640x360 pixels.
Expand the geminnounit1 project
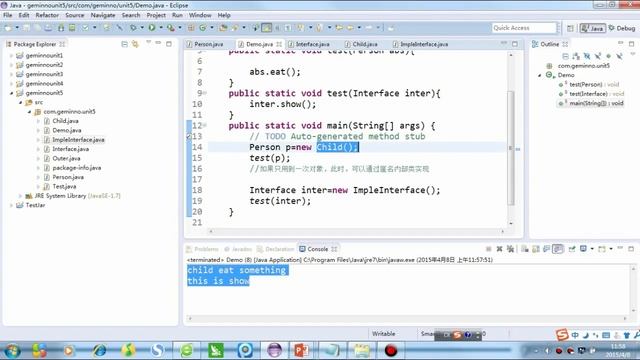click(x=11, y=55)
